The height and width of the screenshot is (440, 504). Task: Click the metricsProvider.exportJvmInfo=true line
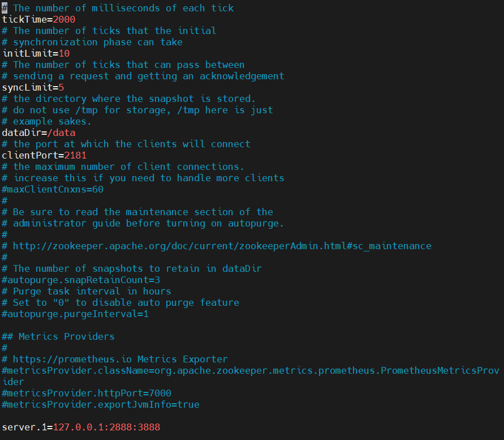(101, 404)
